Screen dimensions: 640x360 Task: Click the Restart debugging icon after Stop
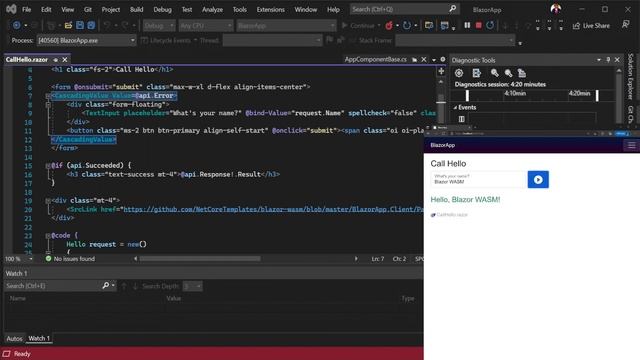pyautogui.click(x=490, y=25)
